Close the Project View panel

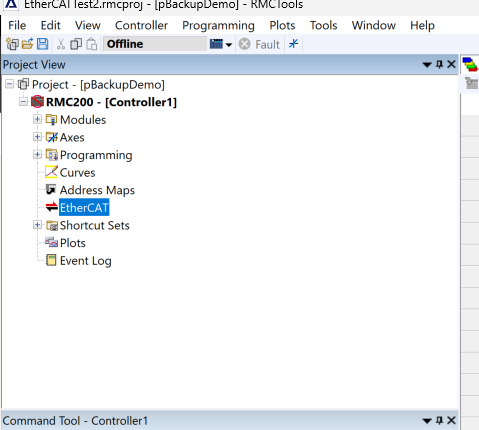451,64
